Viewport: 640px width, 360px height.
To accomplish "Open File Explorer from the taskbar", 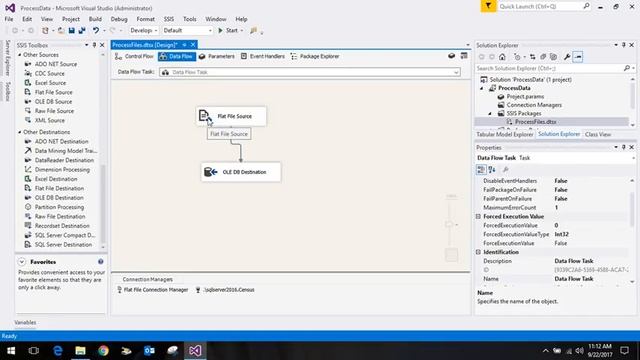I will [x=80, y=351].
